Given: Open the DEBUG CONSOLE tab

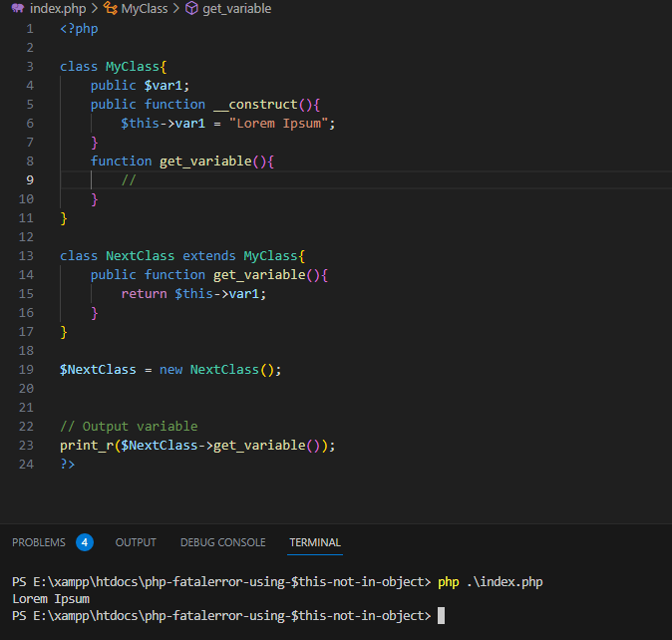Looking at the screenshot, I should click(223, 542).
